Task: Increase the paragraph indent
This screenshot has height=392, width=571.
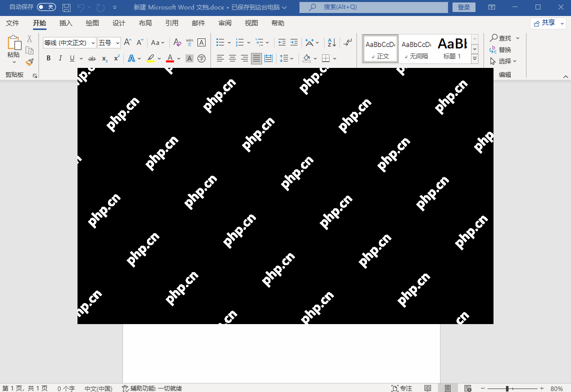Action: coord(294,43)
